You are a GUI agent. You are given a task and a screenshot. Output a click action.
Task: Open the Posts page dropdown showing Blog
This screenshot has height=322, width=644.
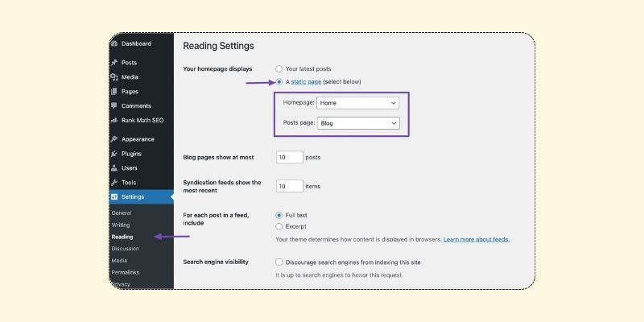pyautogui.click(x=358, y=123)
